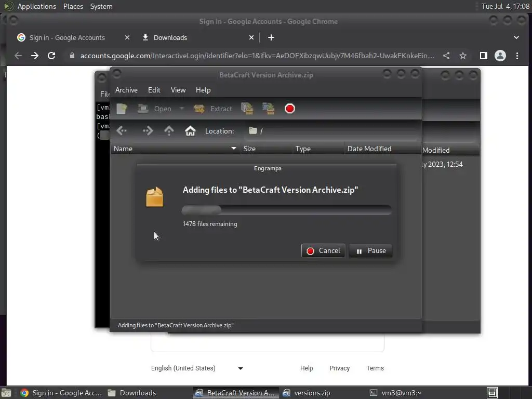Open the Archive menu
This screenshot has height=399, width=532.
point(126,90)
